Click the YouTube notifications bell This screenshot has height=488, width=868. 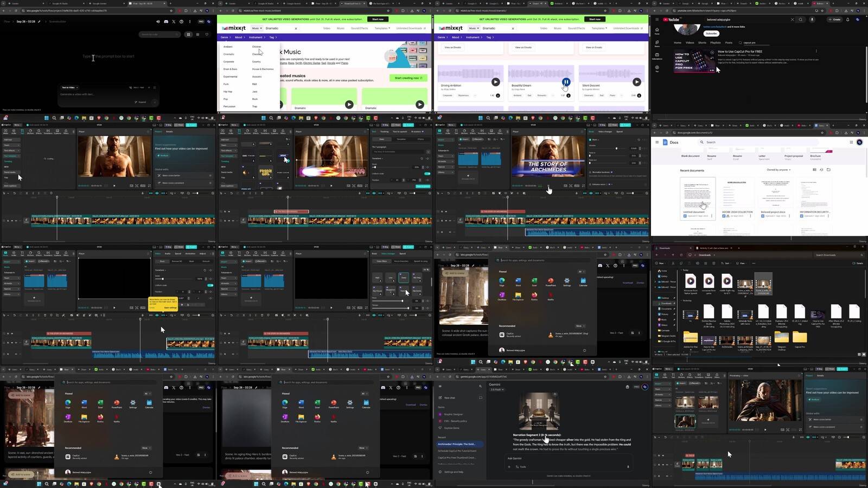(847, 20)
